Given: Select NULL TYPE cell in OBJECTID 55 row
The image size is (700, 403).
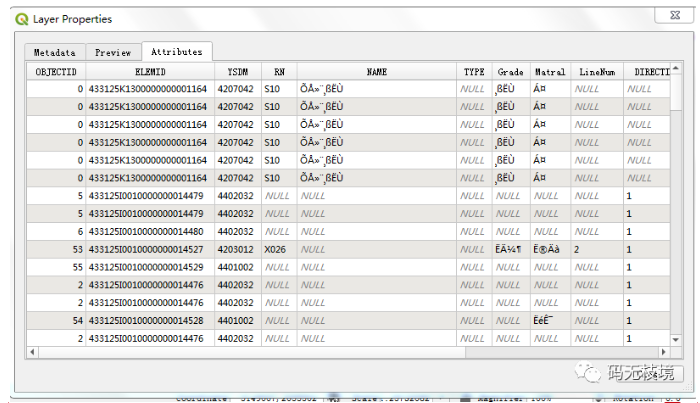Looking at the screenshot, I should [474, 267].
